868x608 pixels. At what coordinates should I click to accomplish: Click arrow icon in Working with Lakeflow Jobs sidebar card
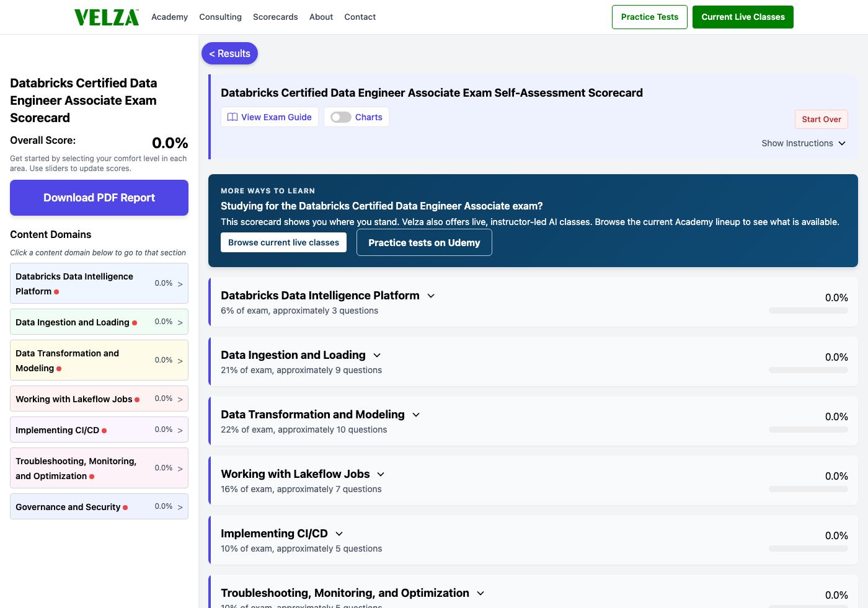click(180, 399)
